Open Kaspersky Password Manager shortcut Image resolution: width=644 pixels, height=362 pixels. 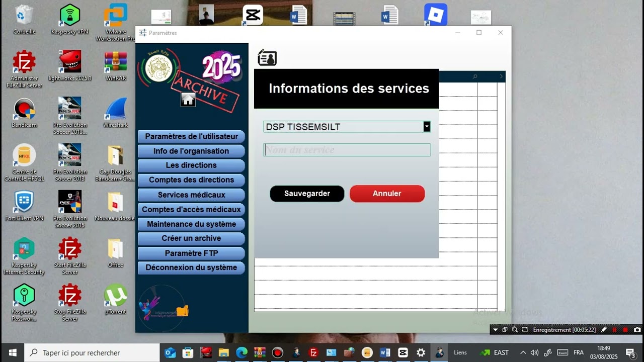tap(24, 303)
